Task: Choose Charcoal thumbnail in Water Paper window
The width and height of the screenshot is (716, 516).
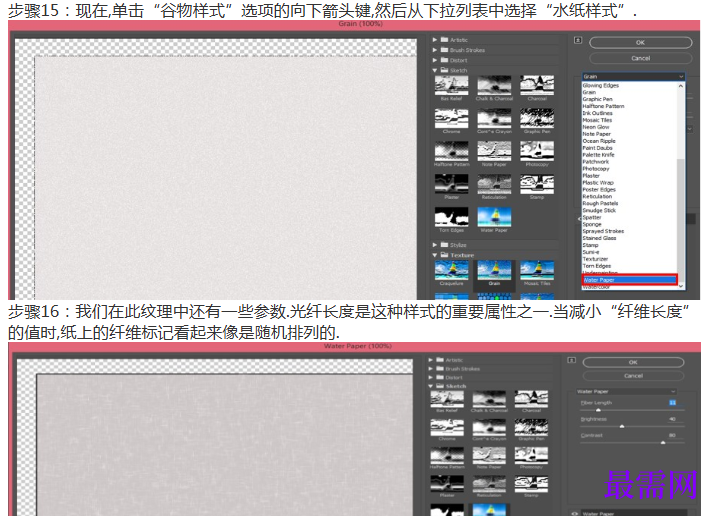Action: [x=531, y=399]
